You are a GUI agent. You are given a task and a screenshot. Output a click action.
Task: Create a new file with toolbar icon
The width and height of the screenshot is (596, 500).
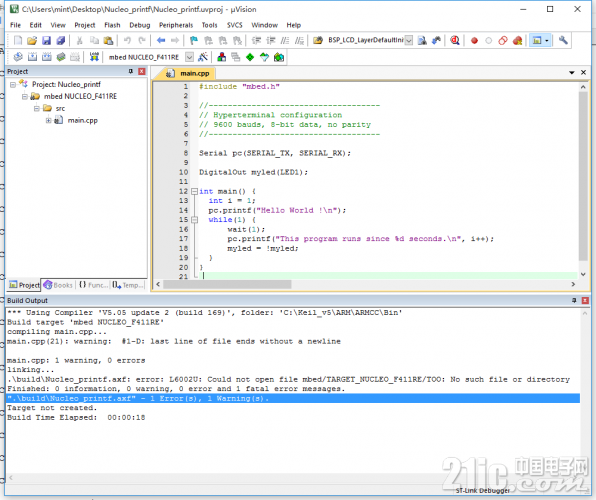pyautogui.click(x=18, y=40)
